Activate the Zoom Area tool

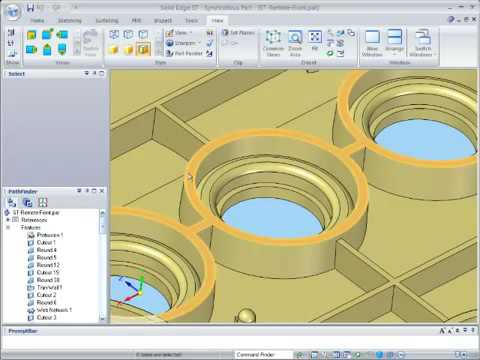click(x=295, y=43)
